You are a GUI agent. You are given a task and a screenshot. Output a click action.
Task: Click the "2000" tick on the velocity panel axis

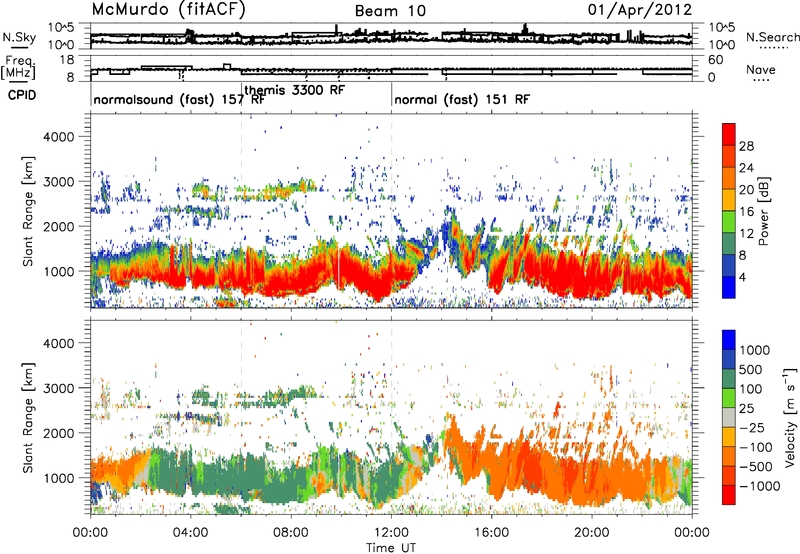(58, 433)
